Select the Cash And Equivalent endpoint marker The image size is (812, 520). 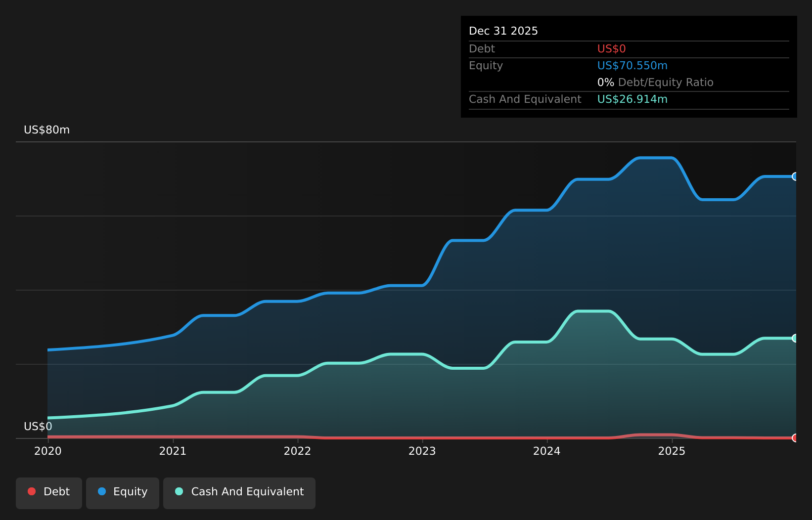coord(795,338)
